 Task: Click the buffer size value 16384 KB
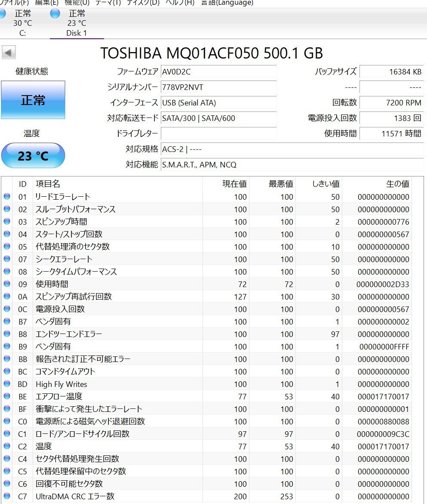(x=391, y=72)
